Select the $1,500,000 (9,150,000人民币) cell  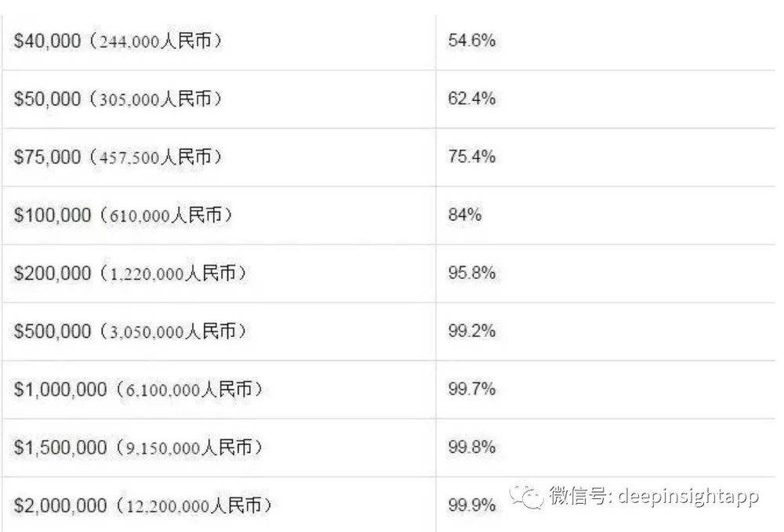pyautogui.click(x=138, y=447)
